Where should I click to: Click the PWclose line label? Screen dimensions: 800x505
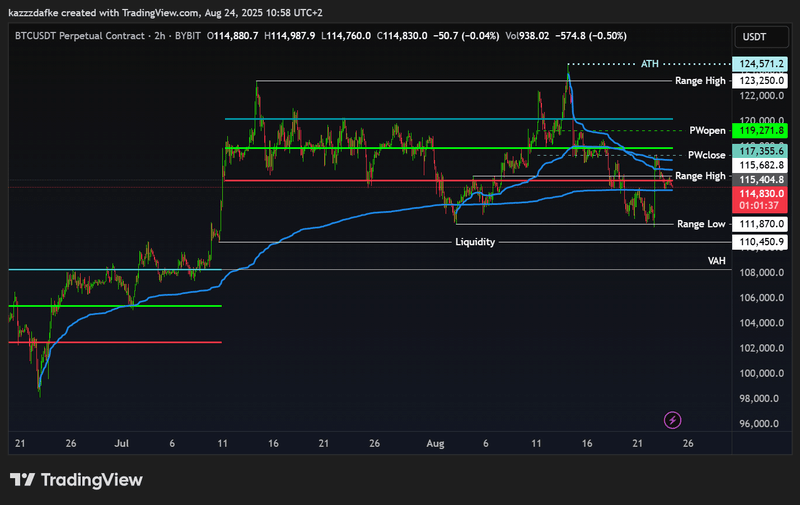tap(706, 155)
